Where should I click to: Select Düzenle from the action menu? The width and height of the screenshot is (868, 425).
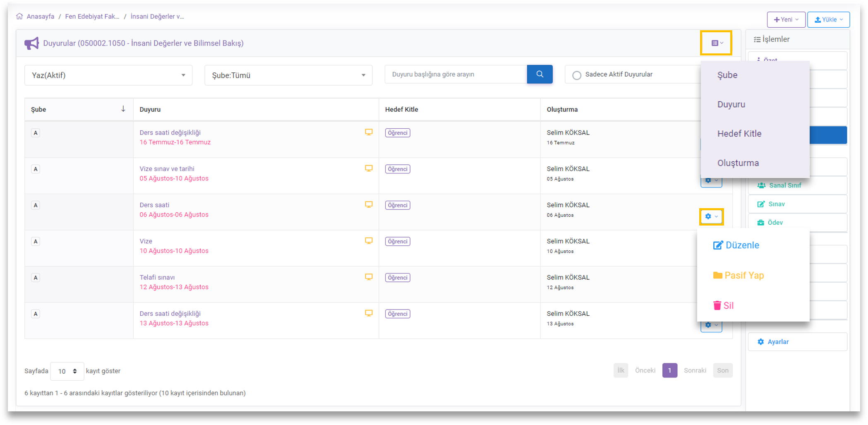click(736, 245)
